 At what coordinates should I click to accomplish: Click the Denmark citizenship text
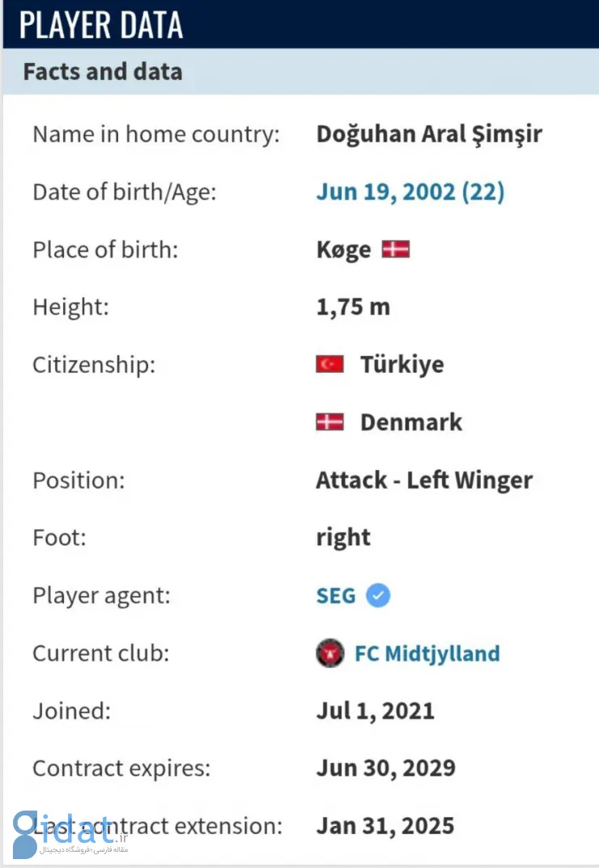(411, 421)
